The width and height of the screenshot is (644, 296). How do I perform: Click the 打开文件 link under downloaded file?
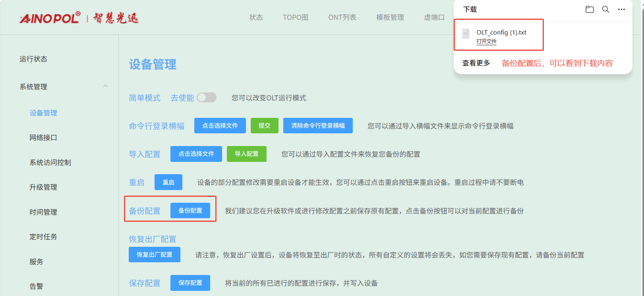[486, 42]
